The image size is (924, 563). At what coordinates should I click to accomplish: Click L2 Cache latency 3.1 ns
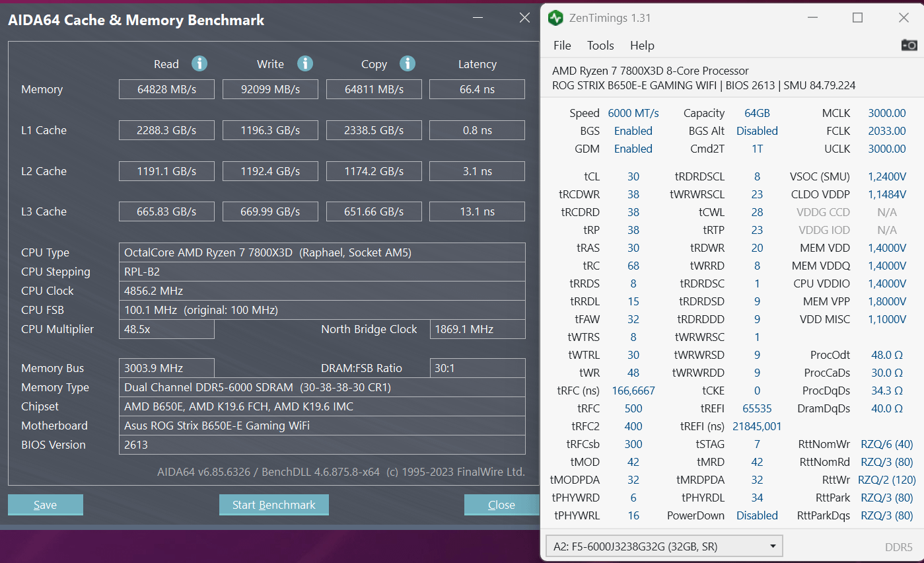click(x=478, y=171)
